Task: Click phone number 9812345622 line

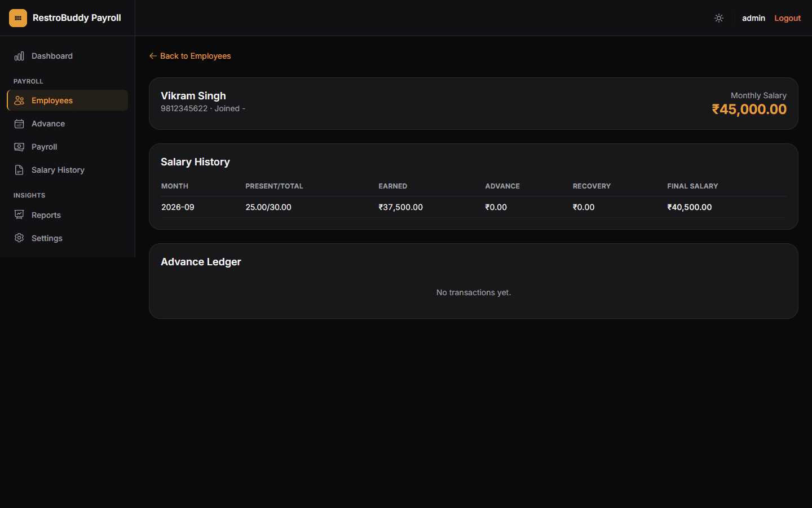Action: click(x=203, y=108)
